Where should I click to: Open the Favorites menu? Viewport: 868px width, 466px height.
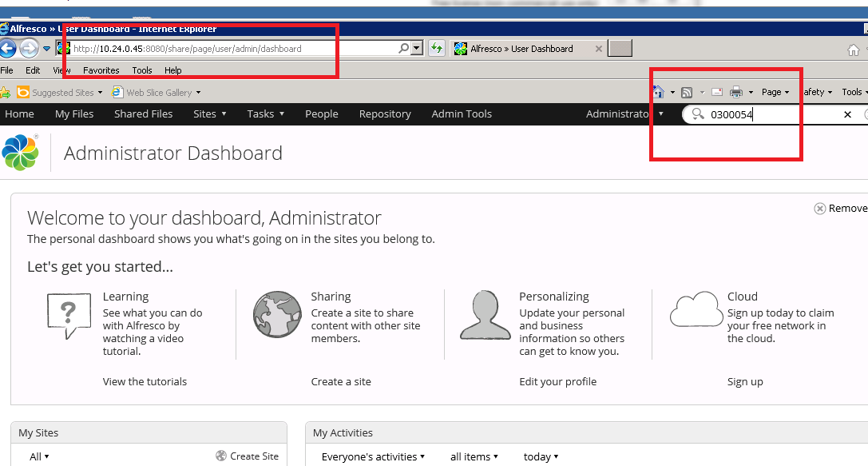101,70
